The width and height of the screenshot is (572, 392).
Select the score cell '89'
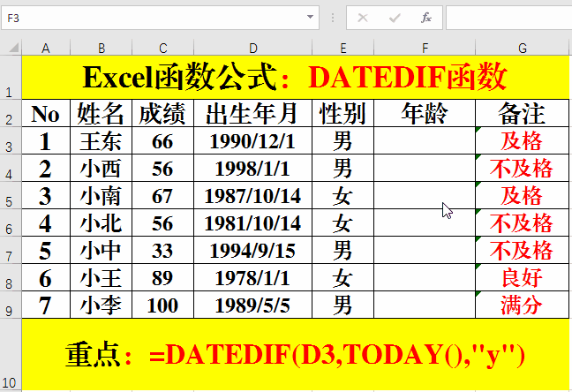[162, 277]
